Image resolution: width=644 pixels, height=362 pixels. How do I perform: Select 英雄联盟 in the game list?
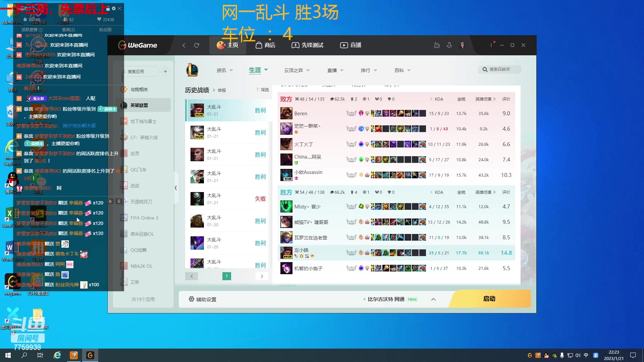(x=143, y=105)
